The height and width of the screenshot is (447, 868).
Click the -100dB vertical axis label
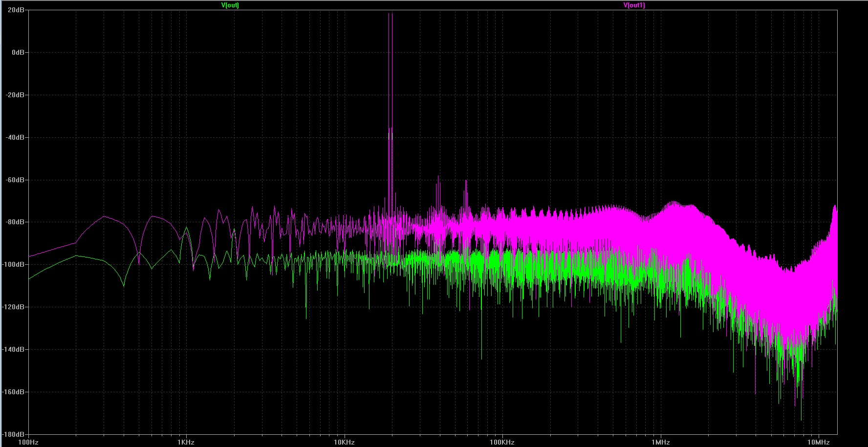click(x=13, y=264)
